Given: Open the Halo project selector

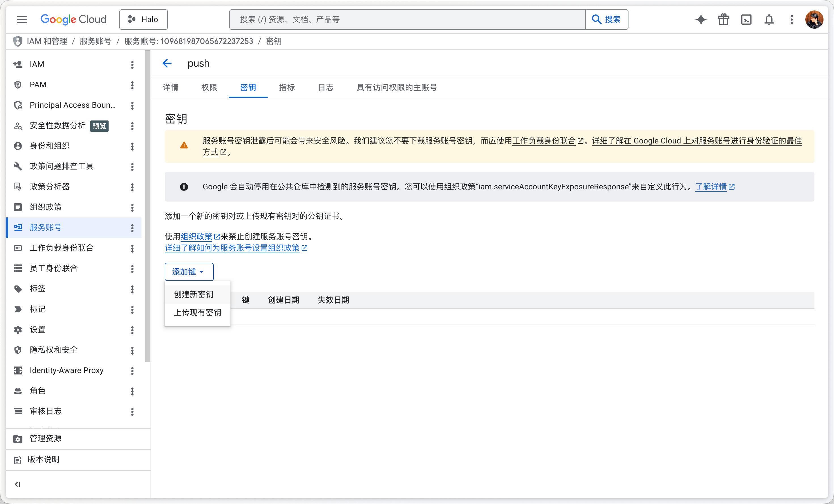Looking at the screenshot, I should [143, 20].
